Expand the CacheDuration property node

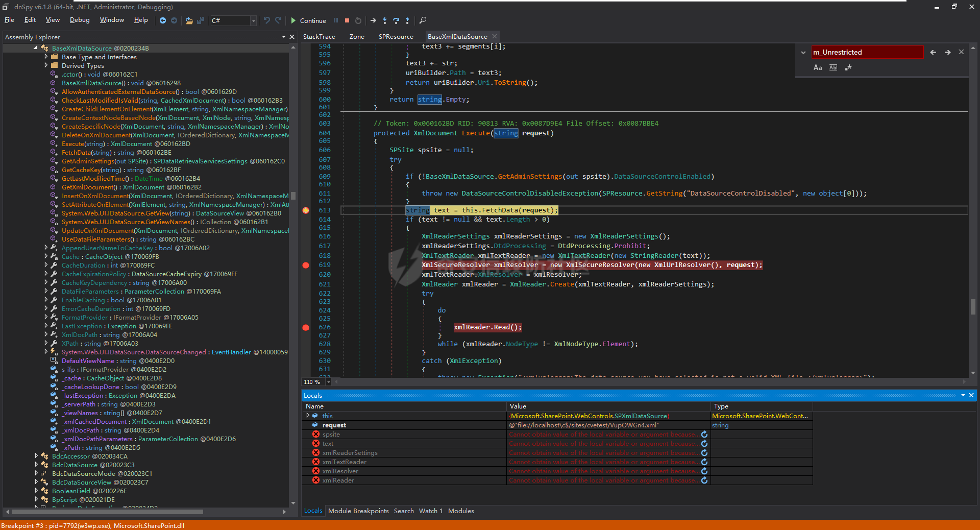[x=46, y=265]
